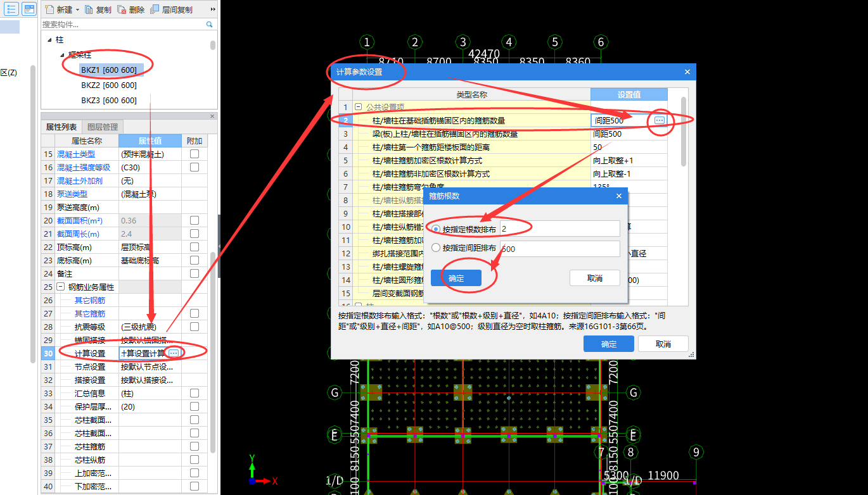
Task: Click 确定 at bottom of 计算参数设置
Action: (609, 344)
